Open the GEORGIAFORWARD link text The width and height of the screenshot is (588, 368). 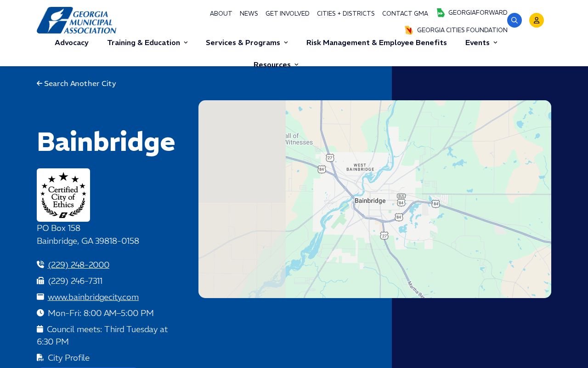478,13
